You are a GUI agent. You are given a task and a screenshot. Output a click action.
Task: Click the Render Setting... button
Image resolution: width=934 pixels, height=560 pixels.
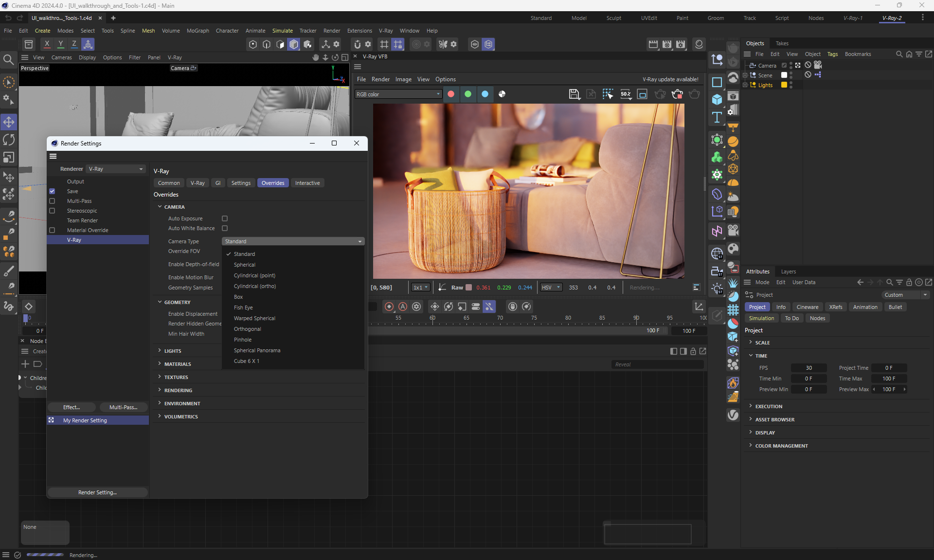(x=97, y=492)
